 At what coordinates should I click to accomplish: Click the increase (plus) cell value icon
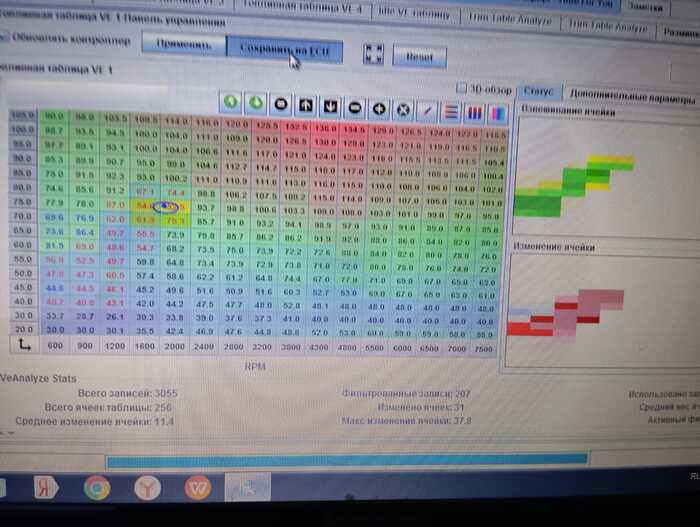pos(380,106)
